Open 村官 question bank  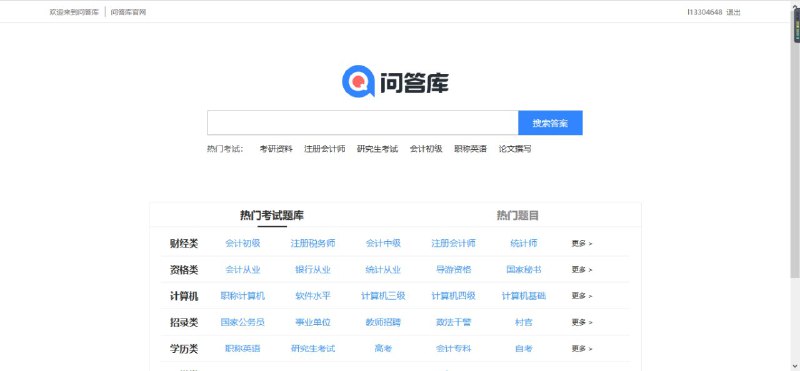(524, 323)
